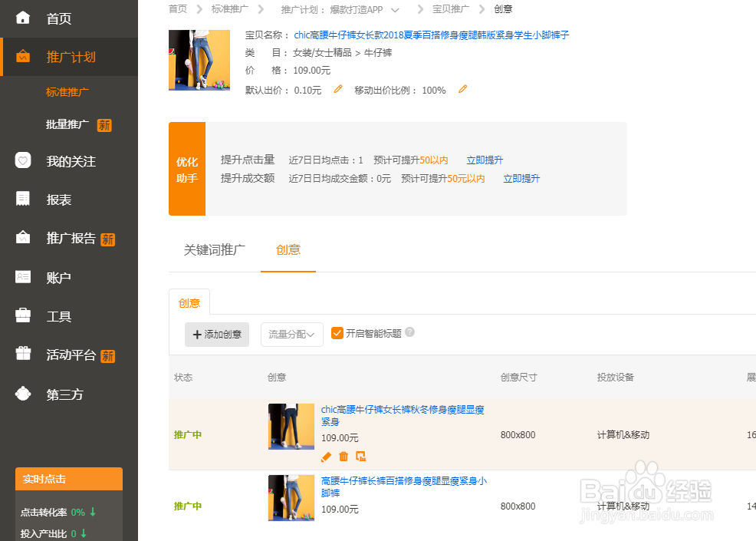Open 活动平台 via the gift icon
The height and width of the screenshot is (541, 756).
(x=22, y=355)
